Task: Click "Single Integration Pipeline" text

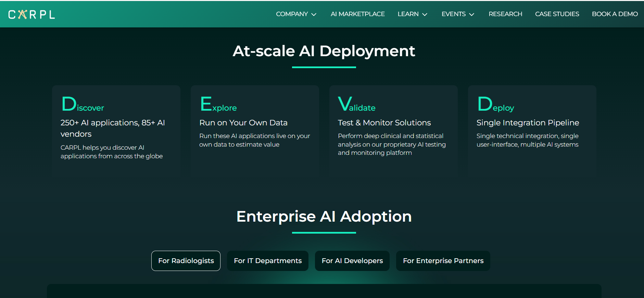Action: pyautogui.click(x=528, y=123)
